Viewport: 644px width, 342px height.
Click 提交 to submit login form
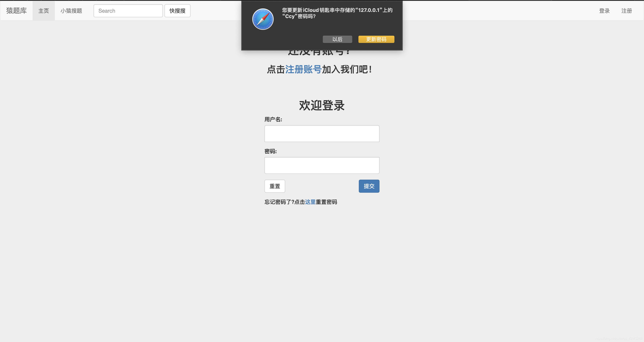click(x=369, y=186)
